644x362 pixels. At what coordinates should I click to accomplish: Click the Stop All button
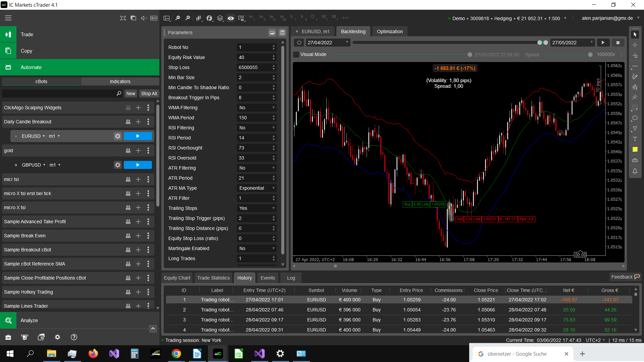[x=149, y=94]
